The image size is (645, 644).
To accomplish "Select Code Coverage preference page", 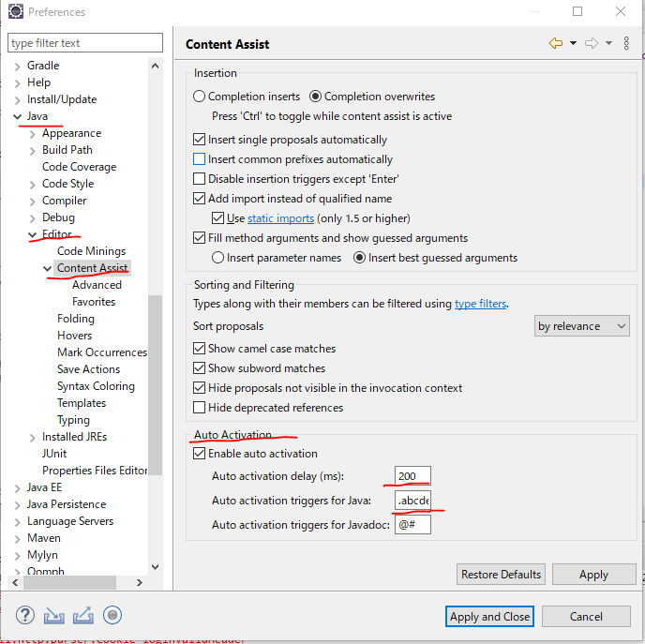I will point(79,167).
